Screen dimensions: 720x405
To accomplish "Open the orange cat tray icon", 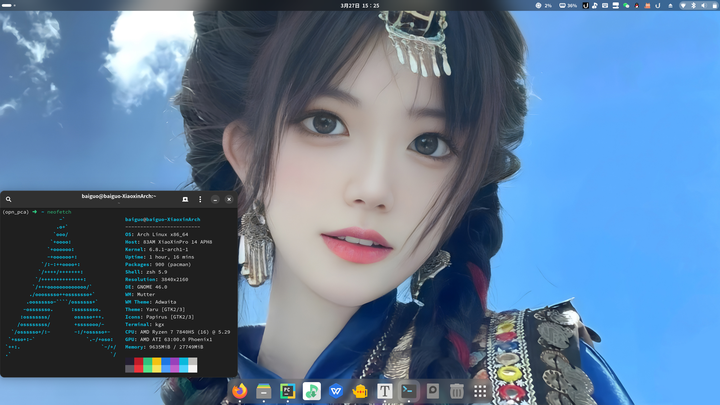I will [x=647, y=6].
